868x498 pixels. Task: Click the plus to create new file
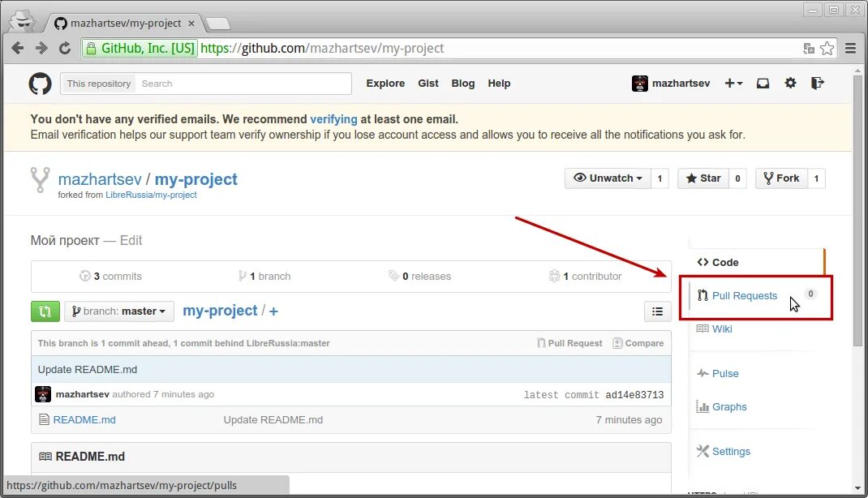[x=273, y=311]
